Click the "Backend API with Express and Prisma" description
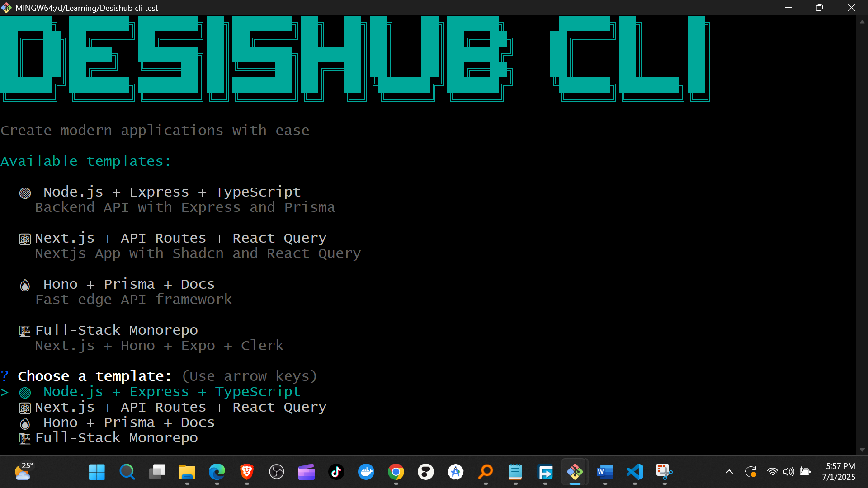This screenshot has height=488, width=868. point(185,207)
